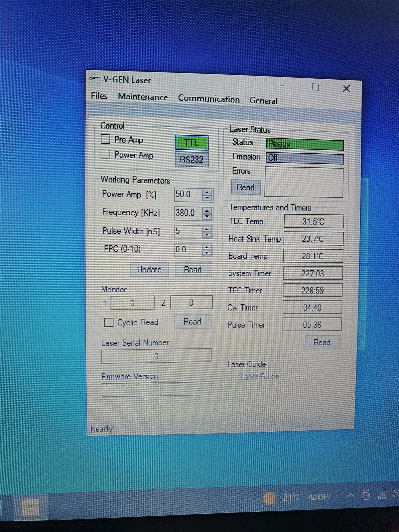The height and width of the screenshot is (532, 399).
Task: Increase Pulse Width with up arrow
Action: point(207,229)
